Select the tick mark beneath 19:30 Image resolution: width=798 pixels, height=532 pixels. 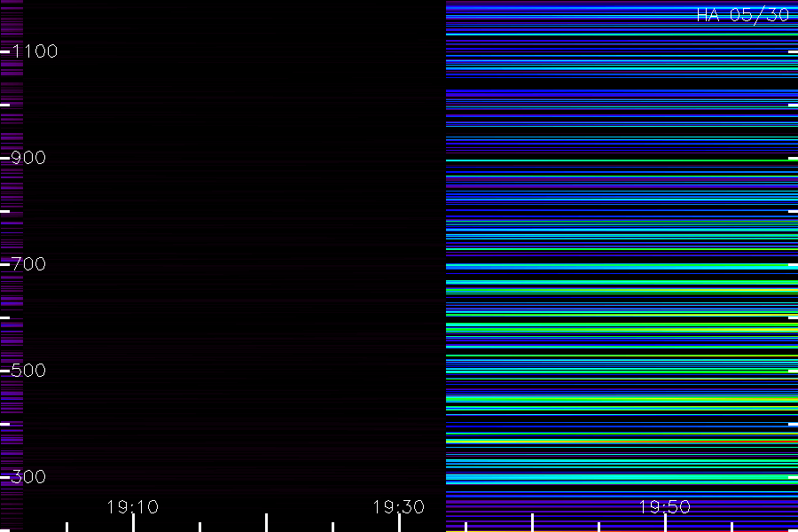click(399, 523)
